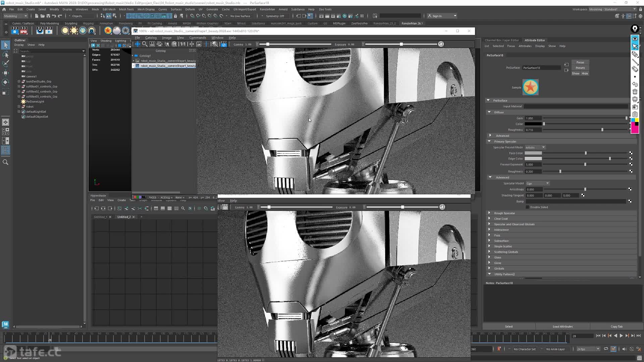644x362 pixels.
Task: Click the Load Attributes button
Action: [x=563, y=326]
